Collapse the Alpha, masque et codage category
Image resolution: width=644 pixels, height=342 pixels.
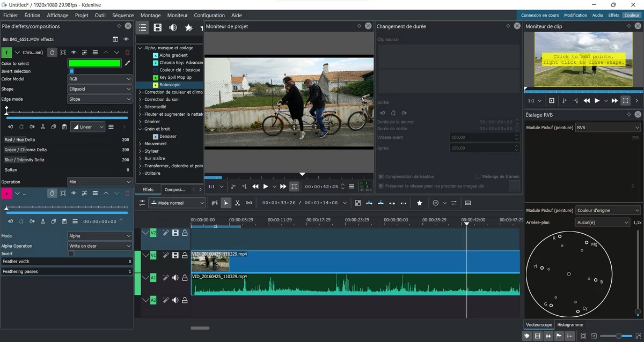[141, 48]
